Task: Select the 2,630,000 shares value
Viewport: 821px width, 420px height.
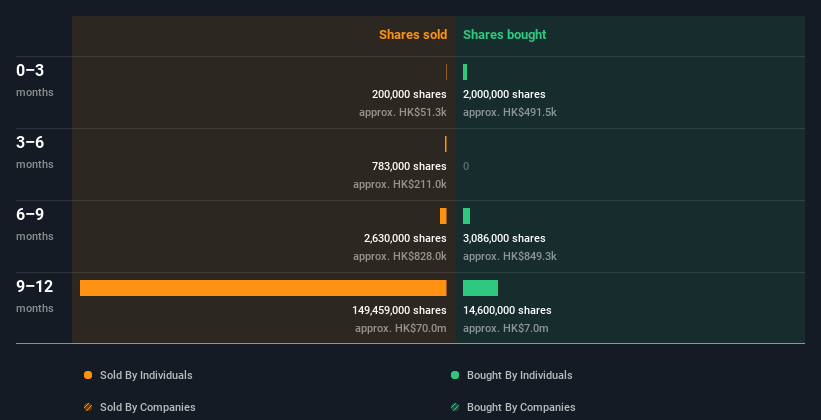Action: 405,238
